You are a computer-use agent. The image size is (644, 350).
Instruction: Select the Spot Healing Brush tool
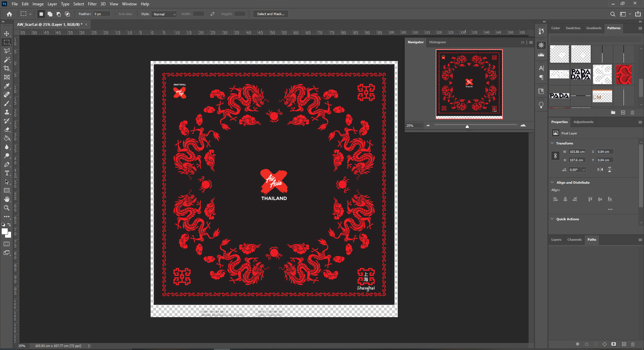coord(7,95)
